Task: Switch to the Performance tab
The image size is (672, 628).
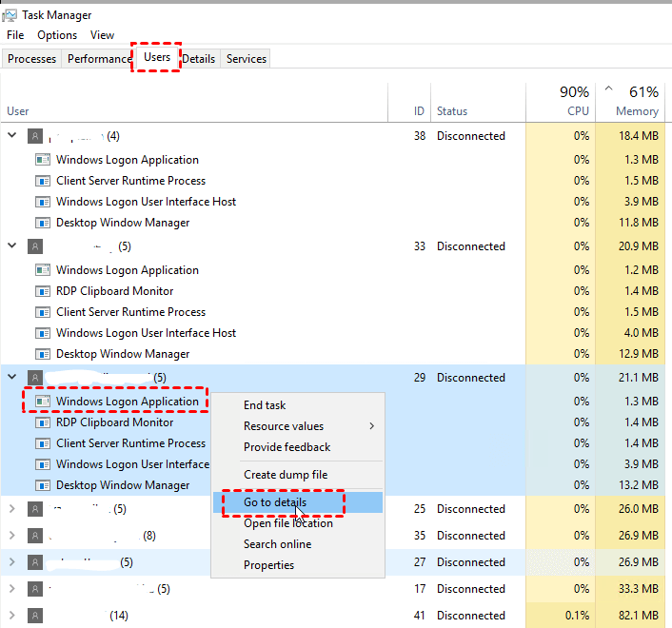Action: (99, 59)
